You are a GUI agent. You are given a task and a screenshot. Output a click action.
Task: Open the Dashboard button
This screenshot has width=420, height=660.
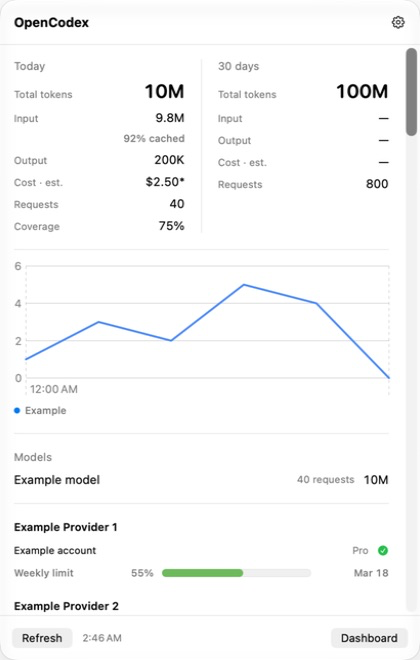pos(369,638)
